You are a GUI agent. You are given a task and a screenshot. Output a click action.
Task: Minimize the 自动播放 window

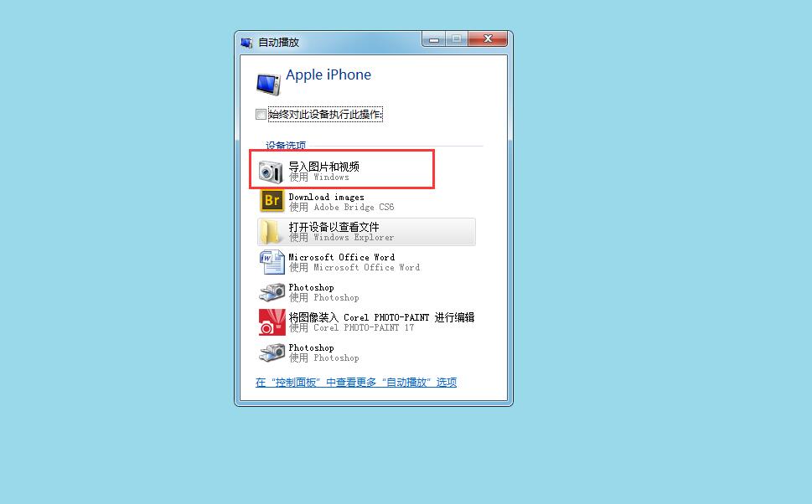pyautogui.click(x=434, y=39)
